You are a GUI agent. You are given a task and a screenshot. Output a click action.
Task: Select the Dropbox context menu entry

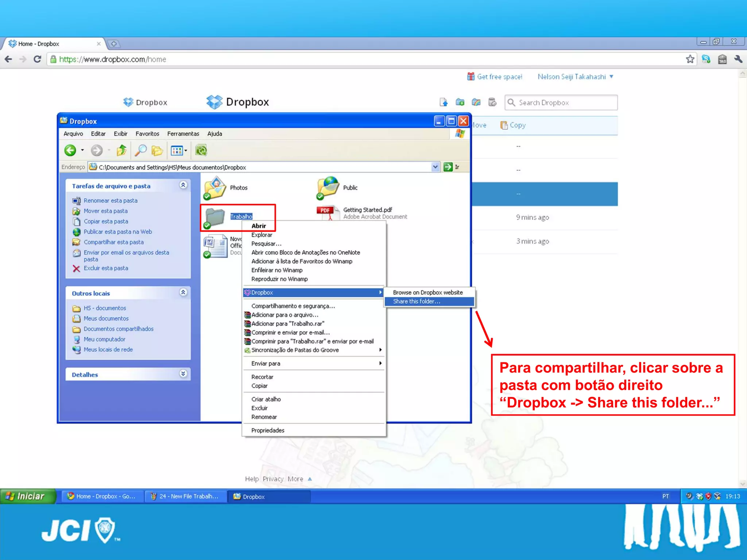[314, 292]
